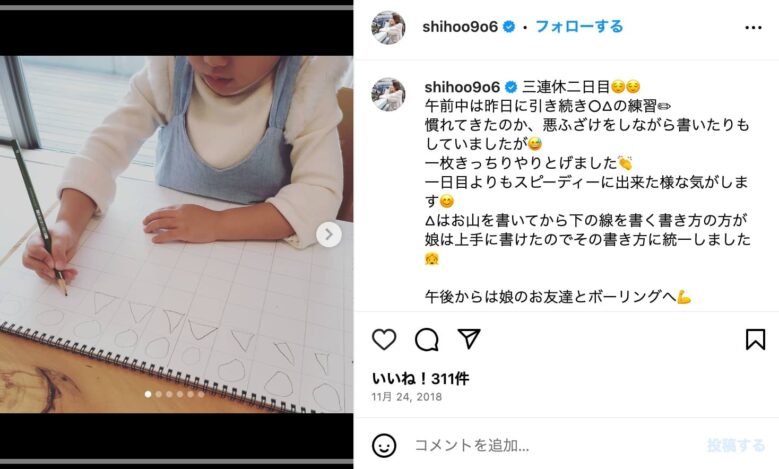The height and width of the screenshot is (469, 779).
Task: Advance to next photo with carousel arrow
Action: [x=329, y=234]
